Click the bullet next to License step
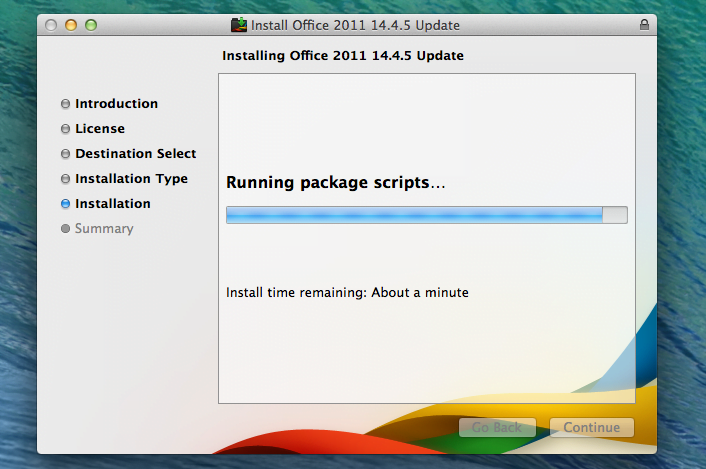Image resolution: width=706 pixels, height=469 pixels. (x=66, y=129)
